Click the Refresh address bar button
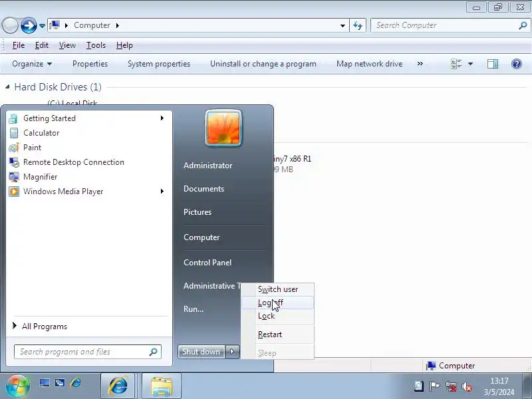 pos(358,25)
